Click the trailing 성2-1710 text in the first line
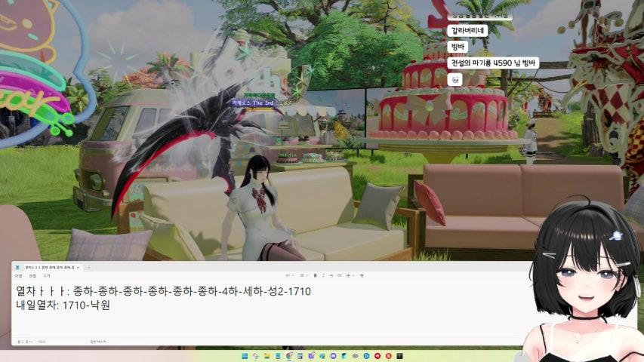Screen dimensions: 644x362 [289, 291]
